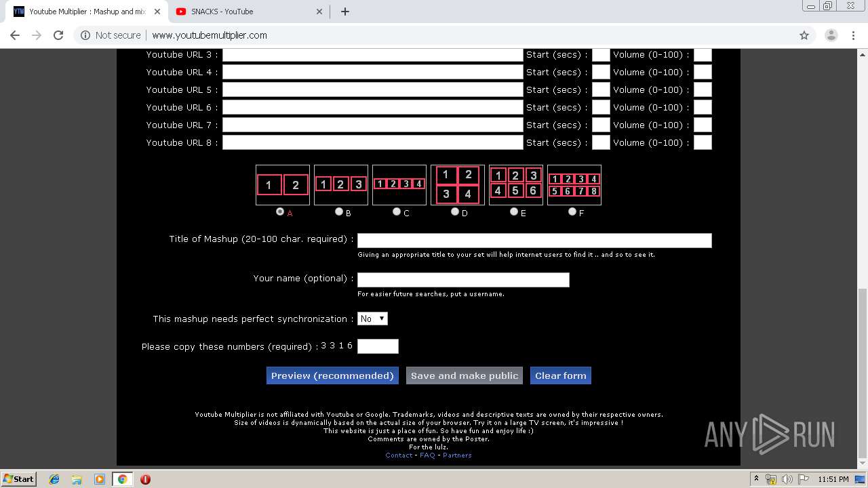Open the network tray icon
The width and height of the screenshot is (868, 488).
[x=771, y=479]
